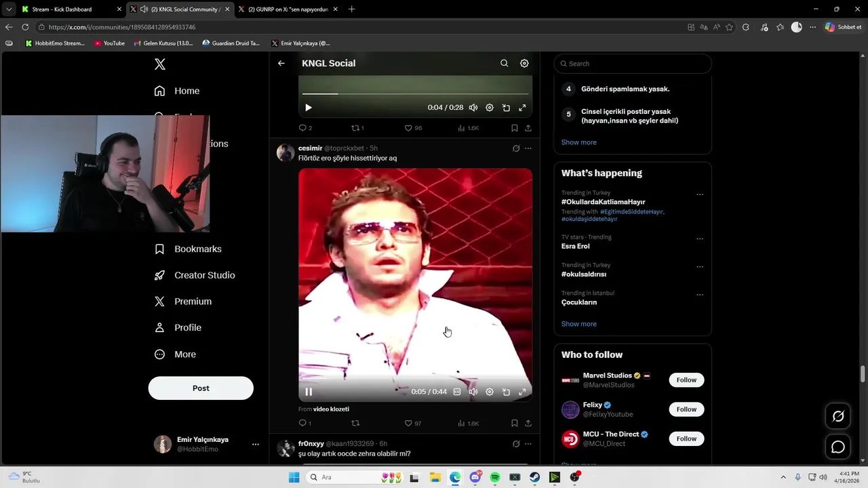This screenshot has width=868, height=488.
Task: Bookmark the post above cesimir's
Action: coord(515,128)
